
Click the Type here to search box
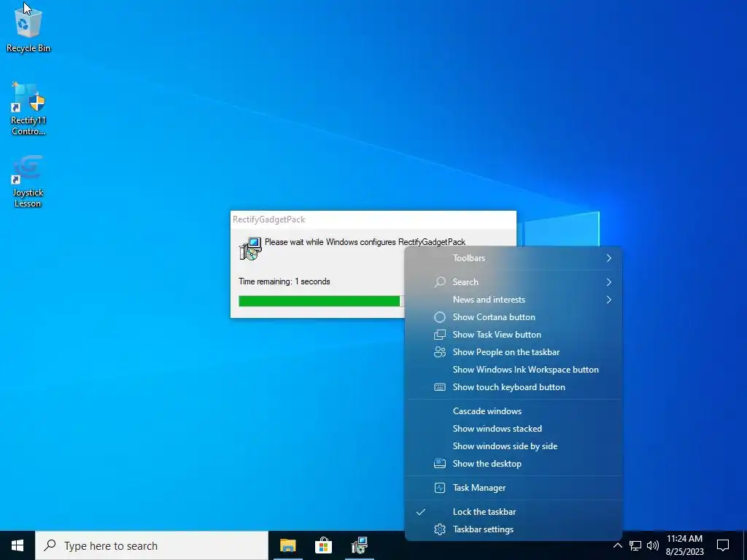(x=152, y=545)
